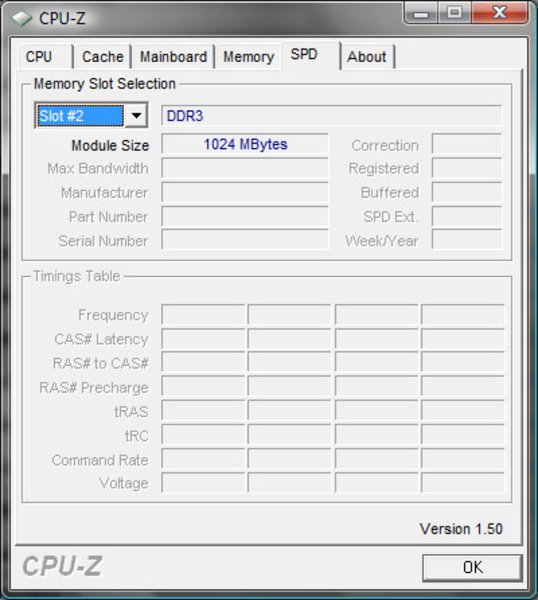Click the Timings Table group label
The width and height of the screenshot is (538, 600).
[x=77, y=276]
